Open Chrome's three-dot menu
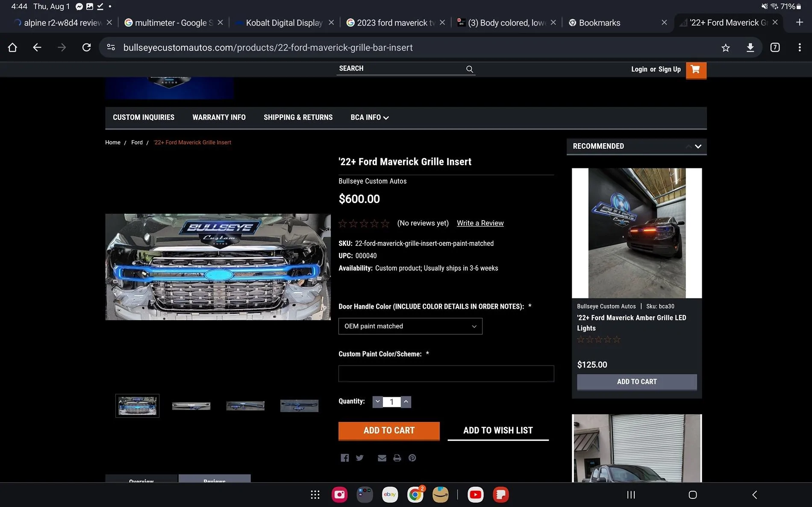812x507 pixels. (800, 47)
